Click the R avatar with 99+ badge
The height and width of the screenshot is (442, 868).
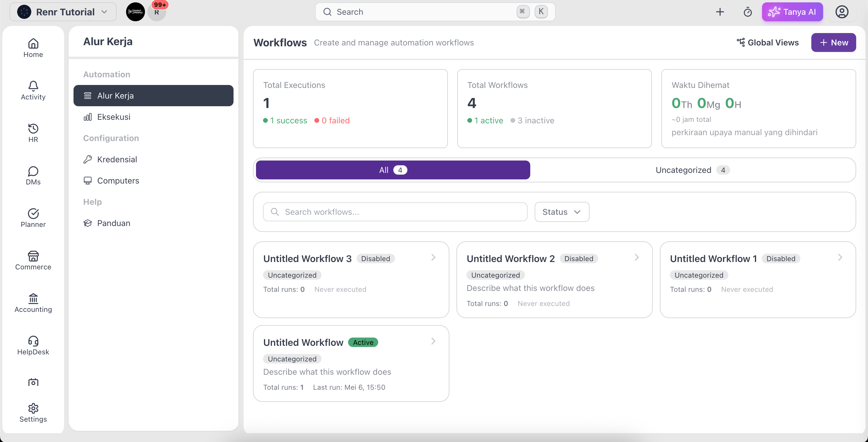(x=157, y=12)
